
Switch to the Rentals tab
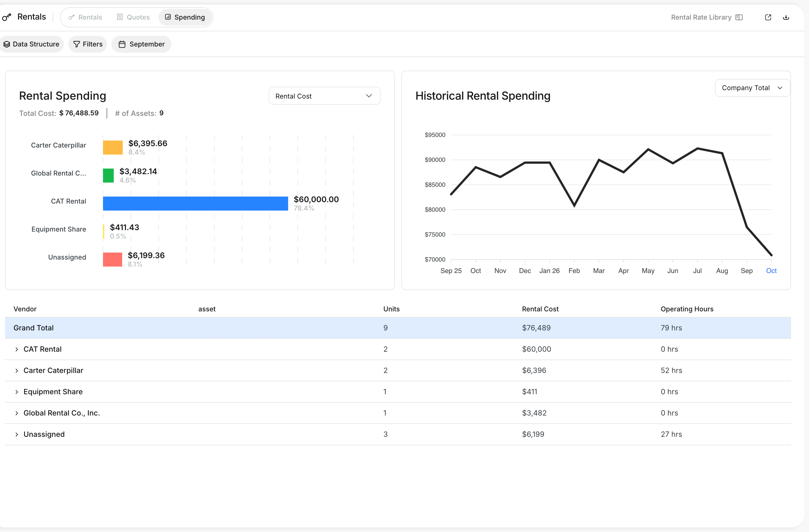[85, 17]
